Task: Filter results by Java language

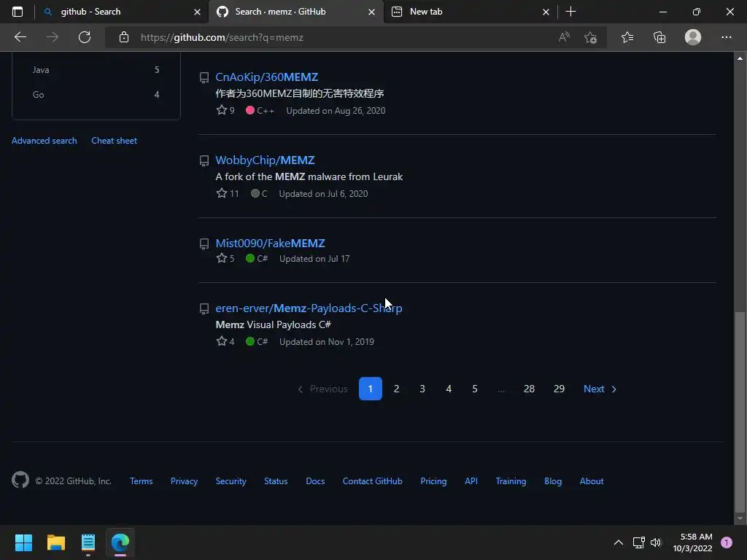Action: [96, 69]
